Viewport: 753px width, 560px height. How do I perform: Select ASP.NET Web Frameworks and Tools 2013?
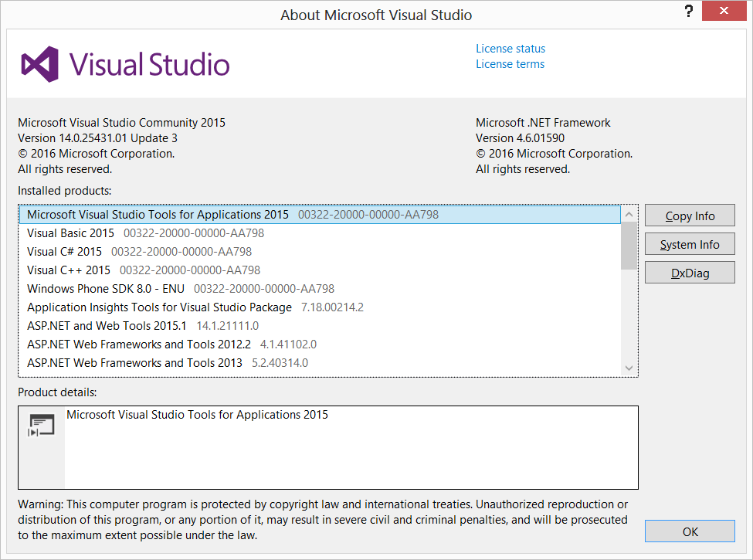[x=320, y=363]
